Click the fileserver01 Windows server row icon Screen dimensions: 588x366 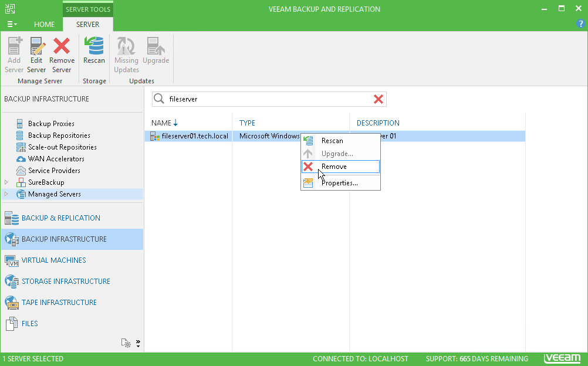(x=155, y=136)
